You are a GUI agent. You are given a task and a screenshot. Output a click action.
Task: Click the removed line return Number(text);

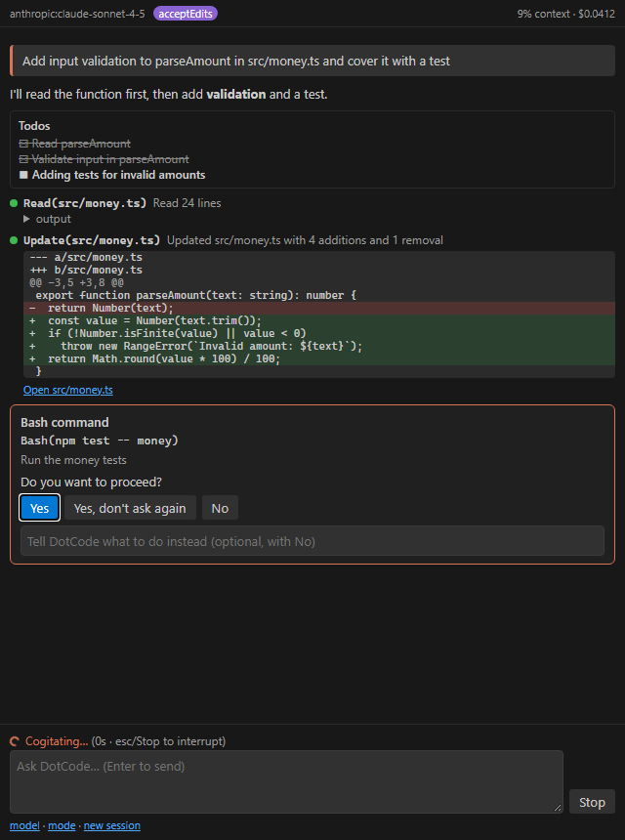tap(319, 308)
